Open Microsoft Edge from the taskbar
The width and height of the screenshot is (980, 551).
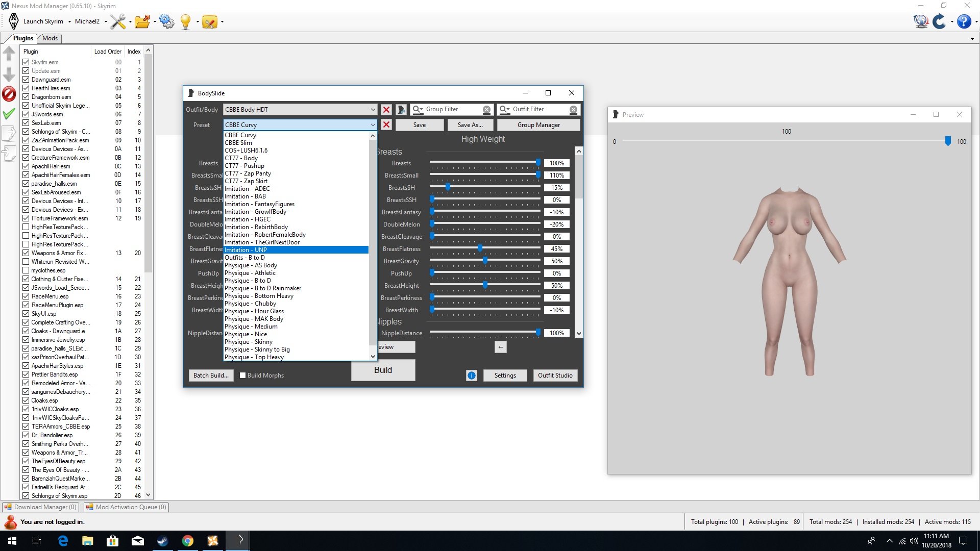coord(63,541)
